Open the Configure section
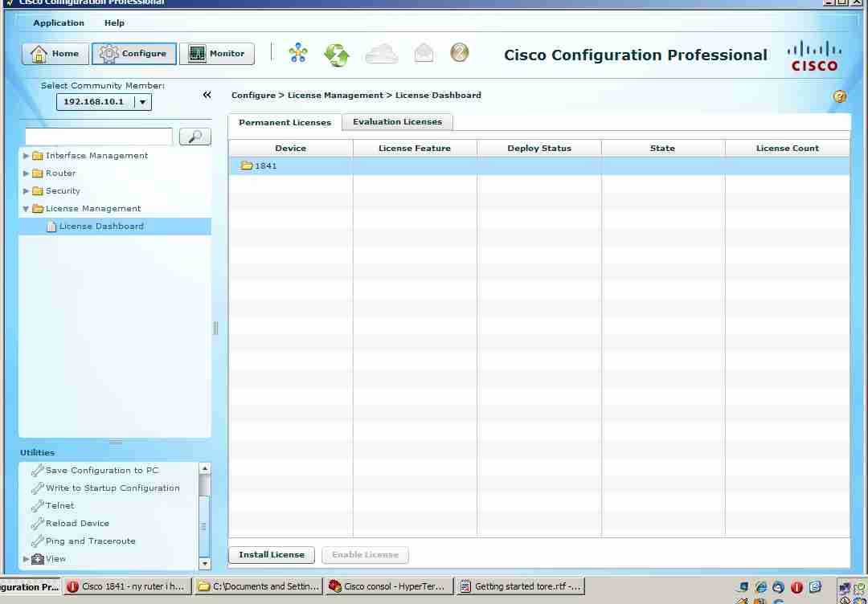 pos(134,54)
